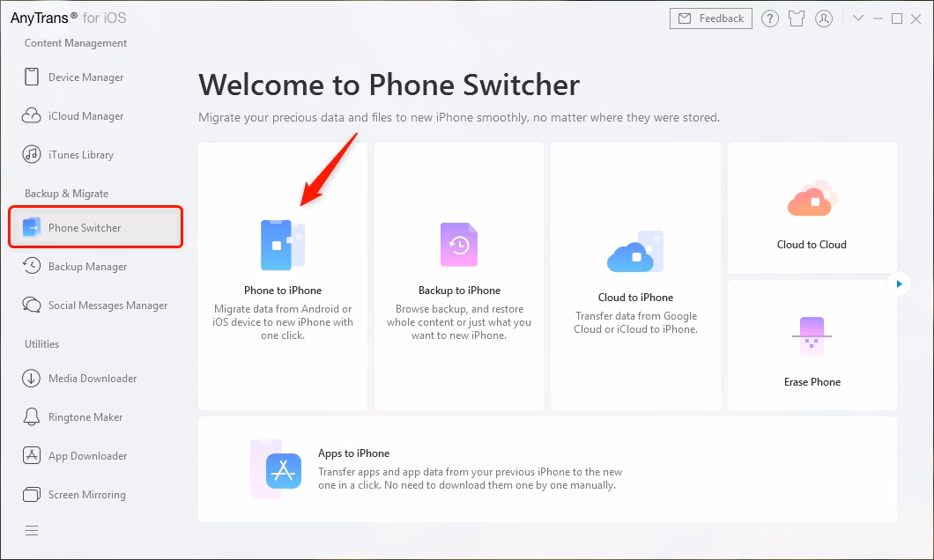Send Feedback via the Feedback button

[x=710, y=18]
